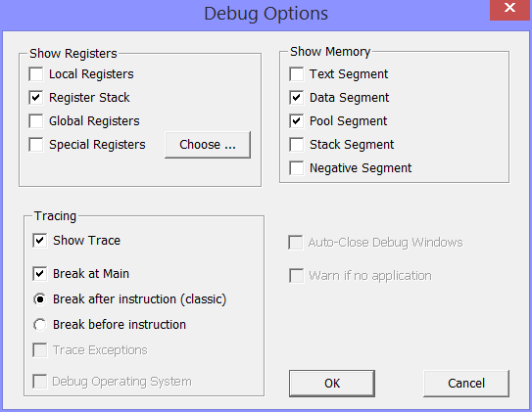Turn off the Show Trace checkbox
Viewport: 532px width, 412px height.
pos(40,241)
